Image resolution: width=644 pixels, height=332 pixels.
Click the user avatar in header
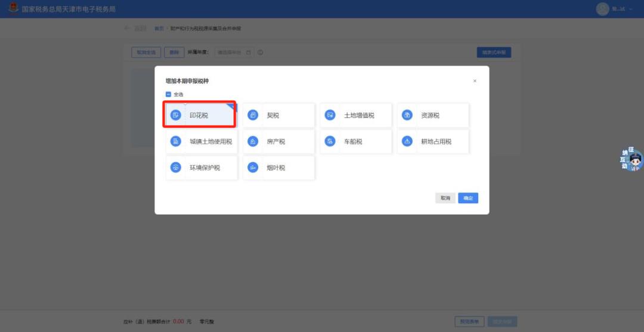point(602,9)
